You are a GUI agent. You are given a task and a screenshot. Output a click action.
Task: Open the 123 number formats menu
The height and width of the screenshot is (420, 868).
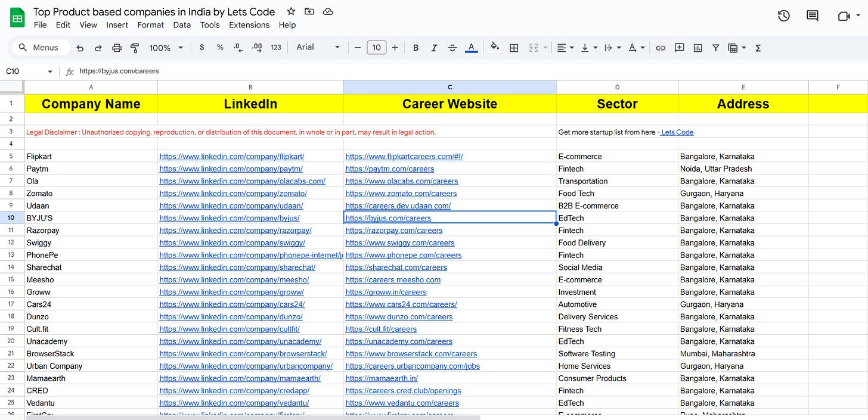click(x=276, y=48)
